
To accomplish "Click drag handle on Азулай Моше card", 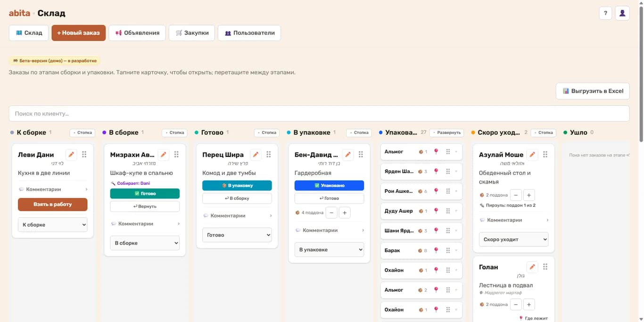I will (545, 154).
